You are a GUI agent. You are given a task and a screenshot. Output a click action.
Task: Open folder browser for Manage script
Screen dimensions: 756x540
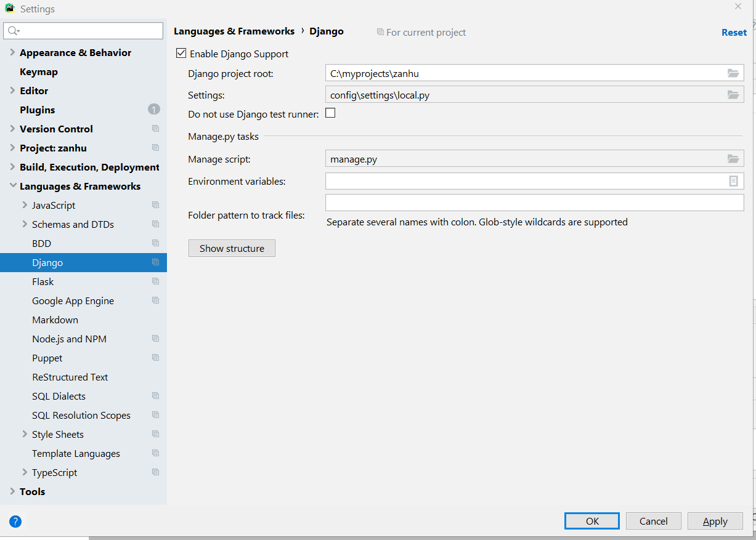click(x=733, y=159)
